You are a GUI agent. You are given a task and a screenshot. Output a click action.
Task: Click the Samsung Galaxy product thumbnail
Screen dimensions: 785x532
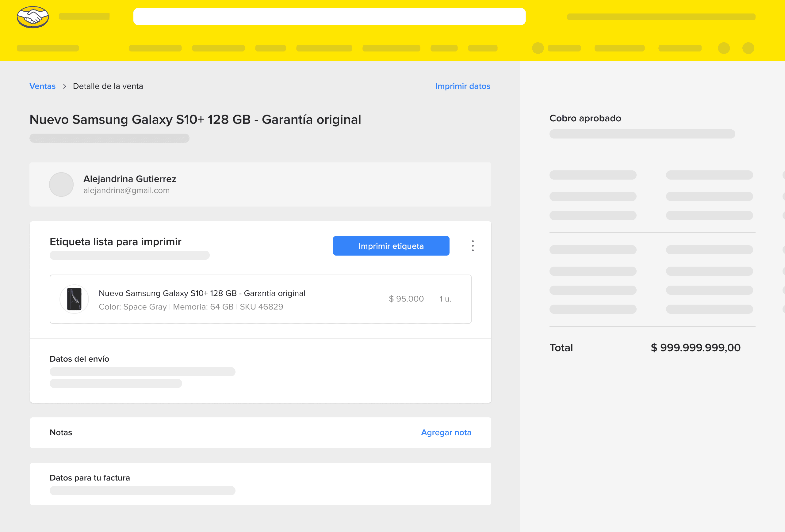pyautogui.click(x=74, y=299)
